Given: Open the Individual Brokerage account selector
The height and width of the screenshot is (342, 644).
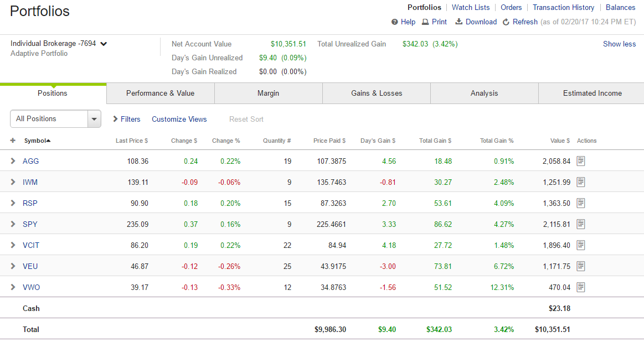Looking at the screenshot, I should point(59,44).
